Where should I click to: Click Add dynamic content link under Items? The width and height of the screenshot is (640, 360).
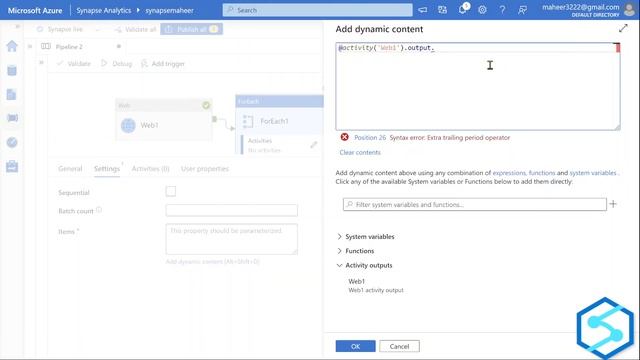(212, 261)
